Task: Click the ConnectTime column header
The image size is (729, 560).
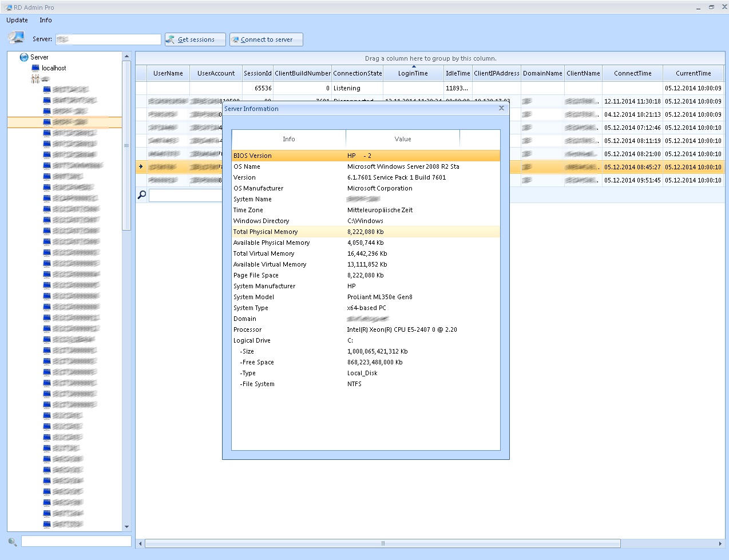Action: click(x=632, y=73)
